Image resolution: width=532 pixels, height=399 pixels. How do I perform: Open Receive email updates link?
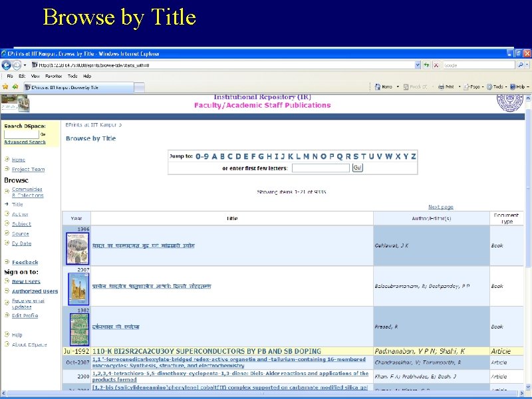[28, 304]
